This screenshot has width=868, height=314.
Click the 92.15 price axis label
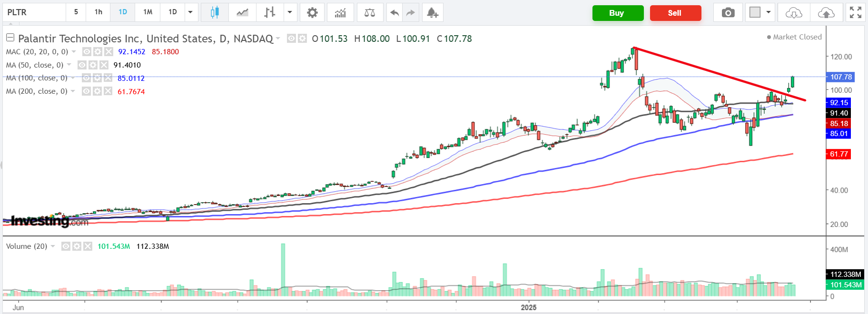coord(838,103)
